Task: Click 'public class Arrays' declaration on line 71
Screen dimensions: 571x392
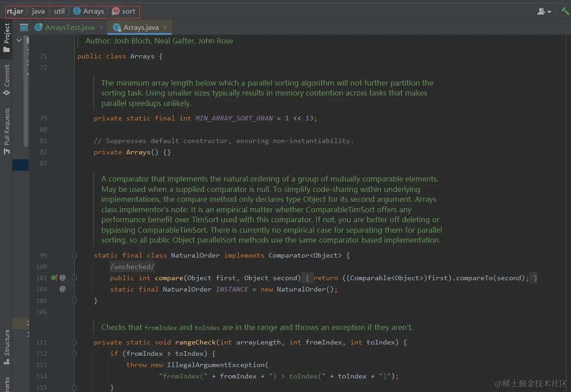Action: point(120,57)
